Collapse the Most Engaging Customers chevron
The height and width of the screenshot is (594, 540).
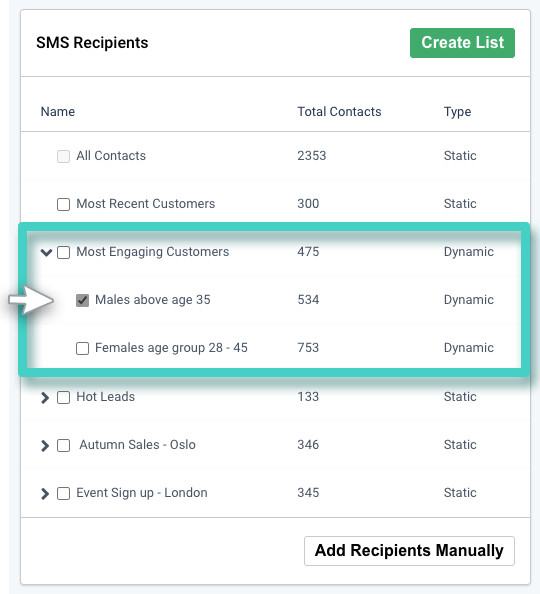pos(46,252)
